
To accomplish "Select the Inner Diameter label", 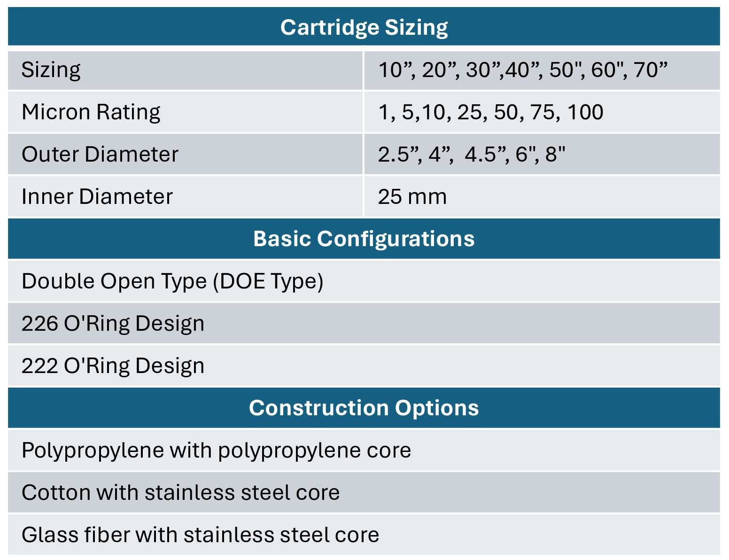I will 97,196.
